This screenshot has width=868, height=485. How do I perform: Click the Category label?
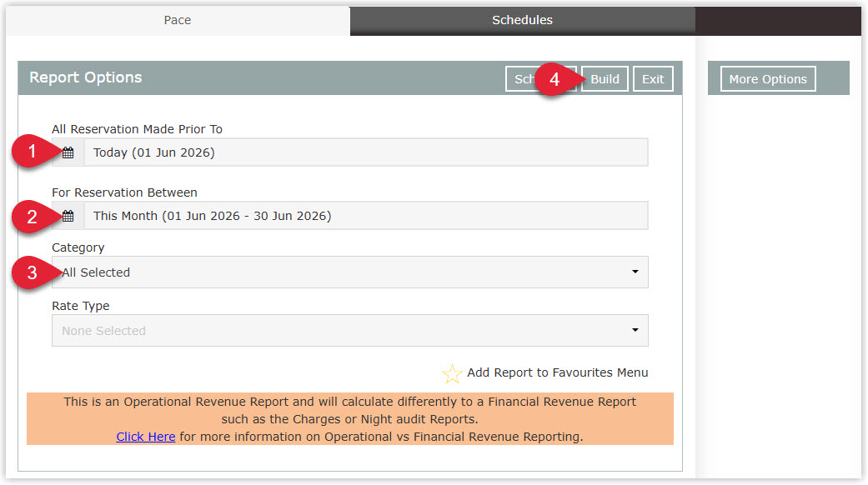pyautogui.click(x=78, y=247)
